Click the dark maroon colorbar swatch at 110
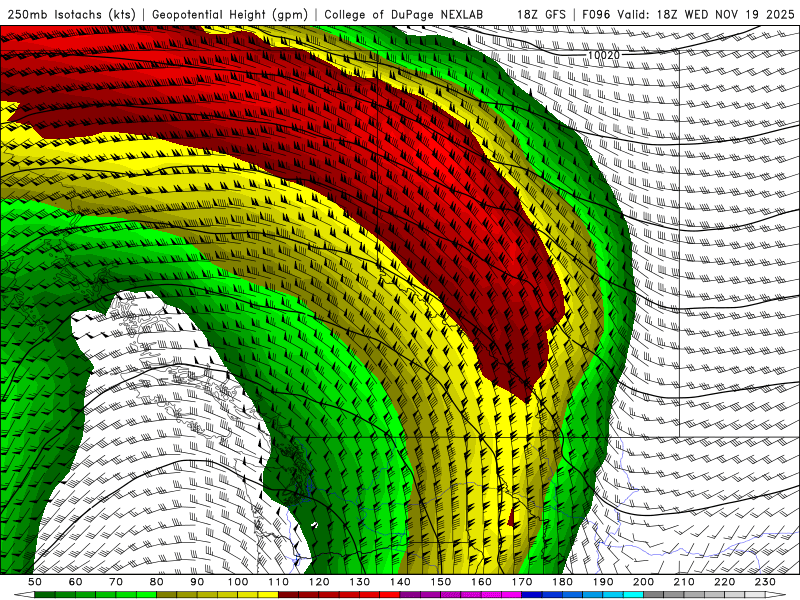 [288, 594]
